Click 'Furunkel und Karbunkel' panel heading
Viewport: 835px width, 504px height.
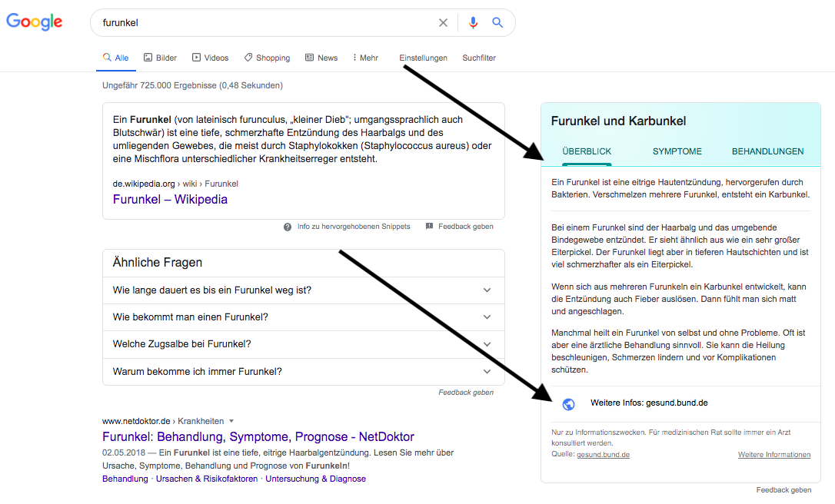tap(618, 121)
